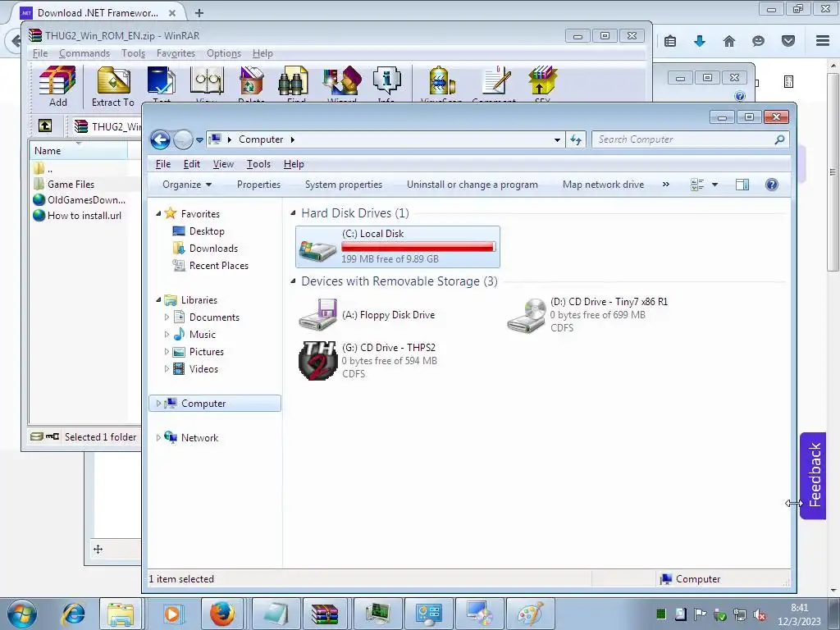The width and height of the screenshot is (840, 630).
Task: Toggle the Explorer preview pane icon
Action: [x=742, y=185]
